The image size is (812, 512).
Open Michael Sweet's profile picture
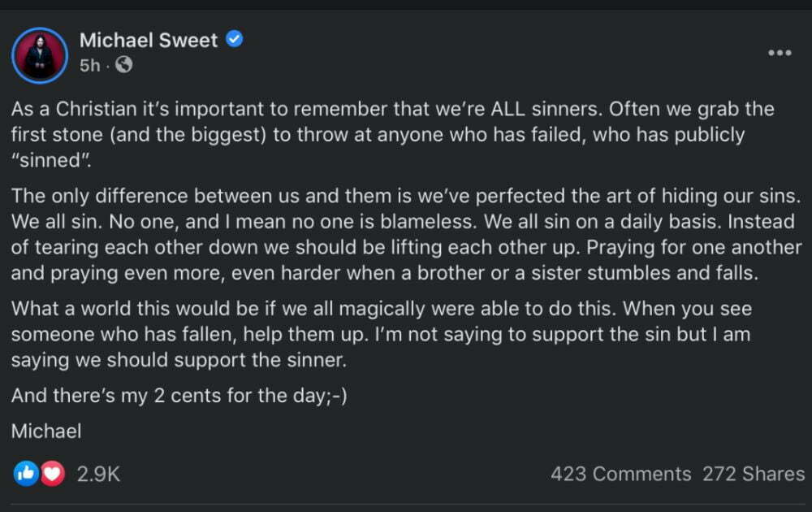tap(40, 55)
